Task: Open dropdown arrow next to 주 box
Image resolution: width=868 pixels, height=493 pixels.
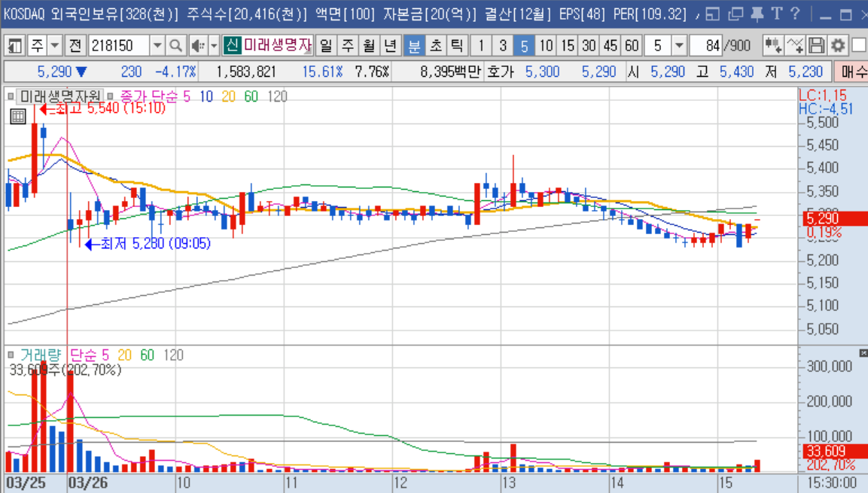Action: click(x=54, y=45)
